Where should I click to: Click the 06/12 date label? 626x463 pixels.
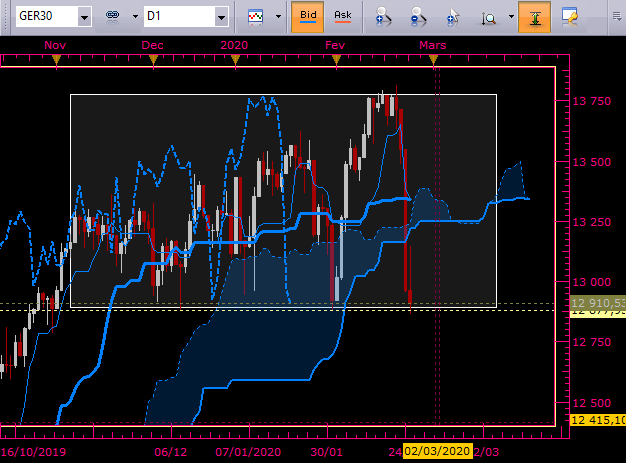coord(171,452)
